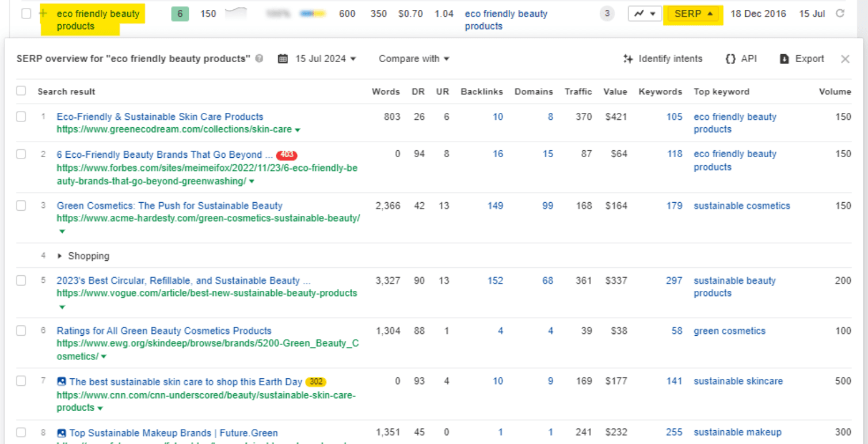This screenshot has width=868, height=444.
Task: Expand URL menu for greenecodream.com link
Action: (298, 130)
